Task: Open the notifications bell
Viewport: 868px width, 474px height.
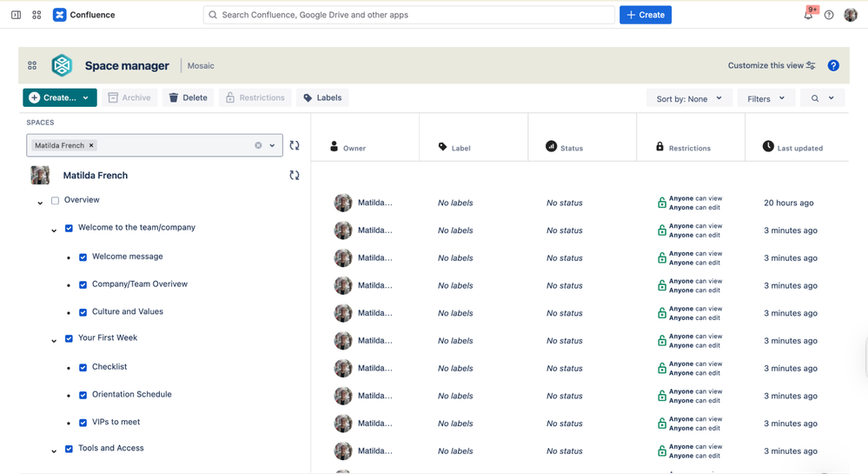Action: (809, 15)
